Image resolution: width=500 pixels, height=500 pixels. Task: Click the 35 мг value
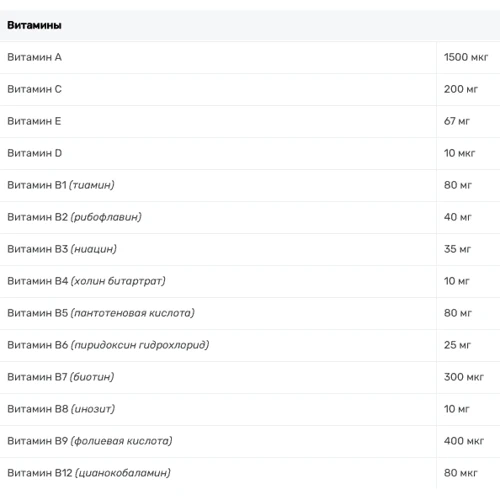click(457, 249)
